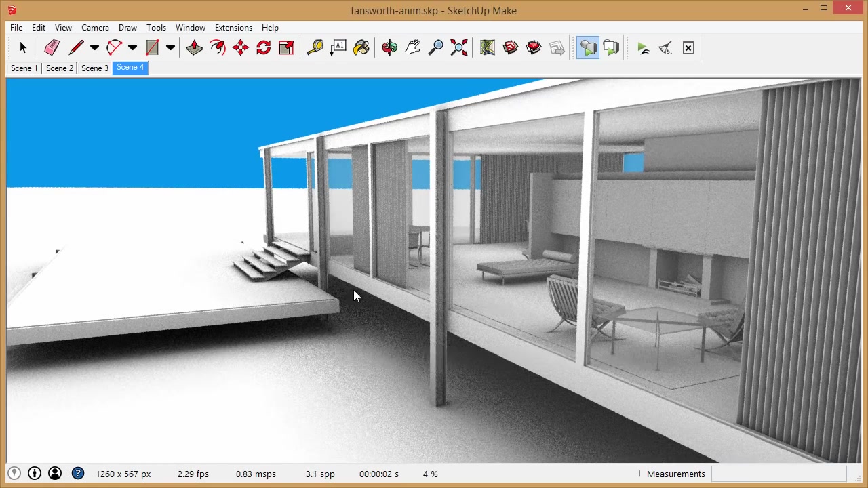Click the geo-location status bar icon

pyautogui.click(x=14, y=474)
